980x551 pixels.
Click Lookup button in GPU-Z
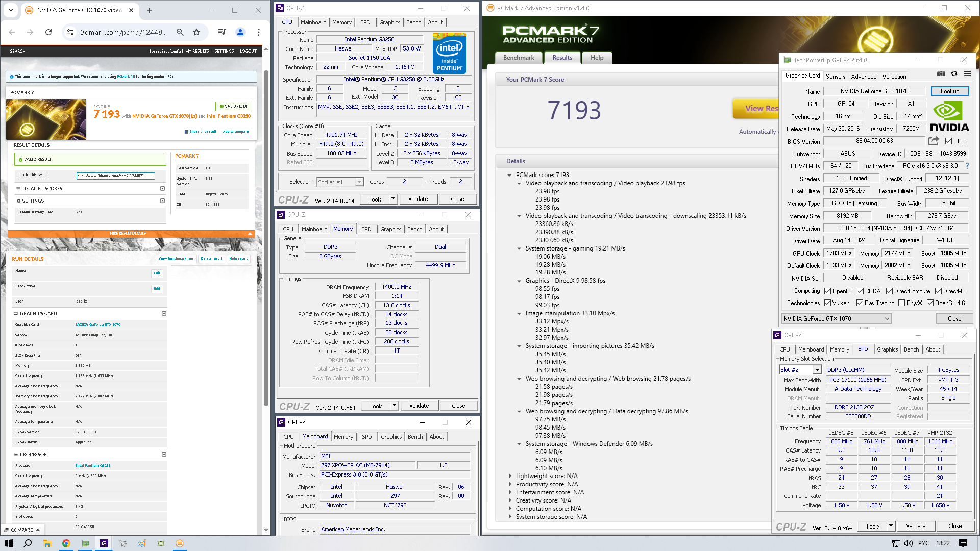coord(950,91)
